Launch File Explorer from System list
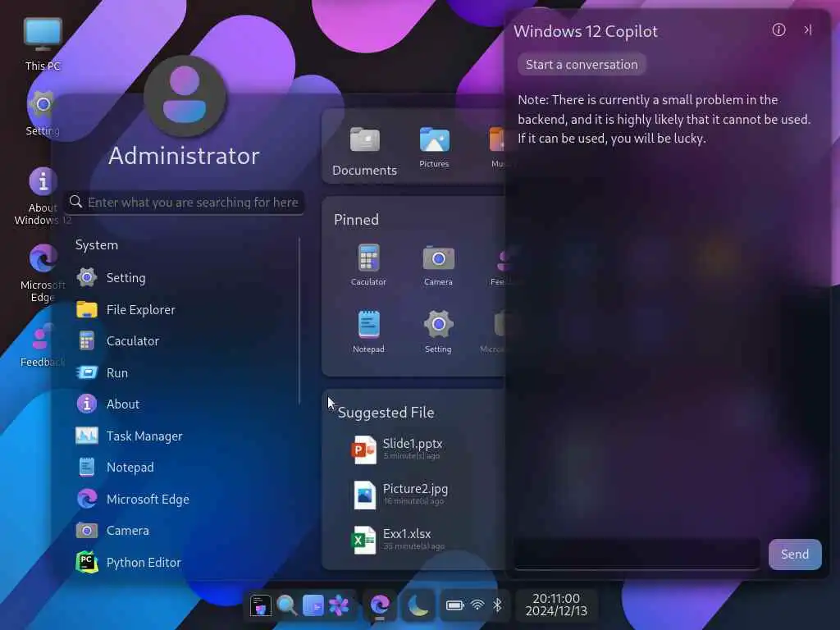Viewport: 840px width, 630px height. tap(126, 309)
